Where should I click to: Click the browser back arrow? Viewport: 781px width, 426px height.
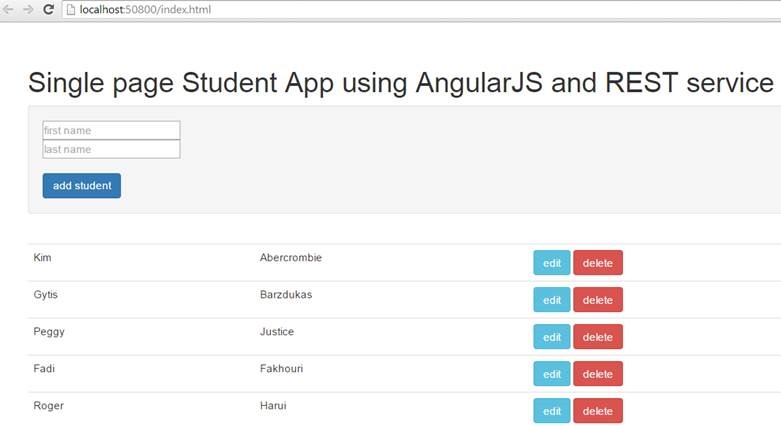tap(9, 9)
